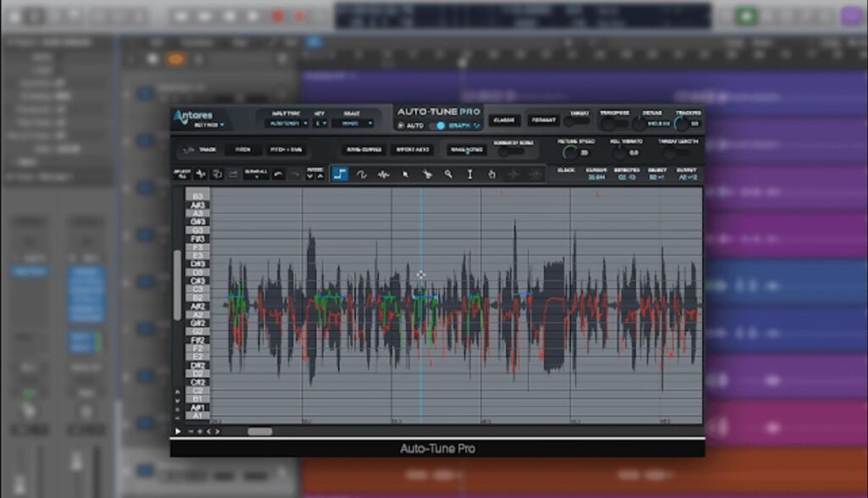Switch to the Classic view

(506, 120)
